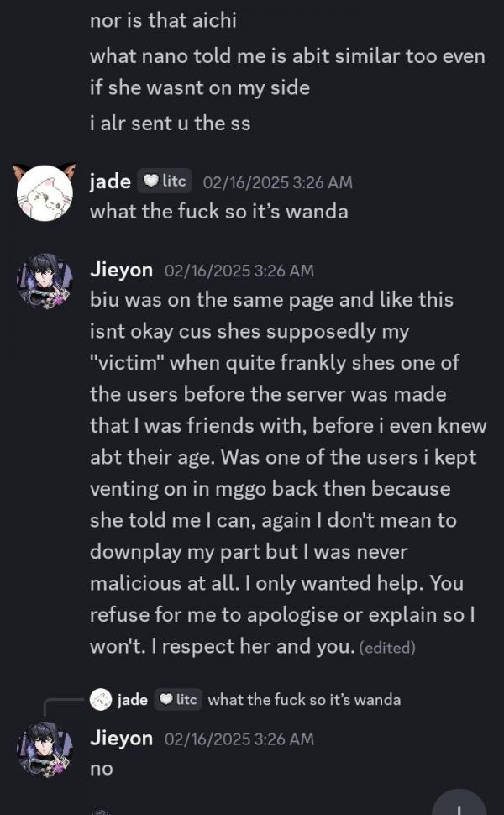Tap the timestamp on Jieyon's "no" message
504x815 pixels.
click(x=239, y=739)
